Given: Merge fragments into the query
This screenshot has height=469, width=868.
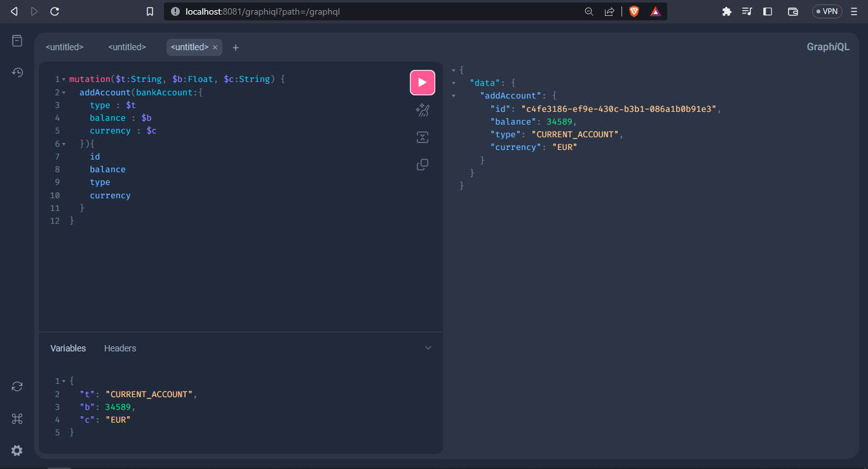Looking at the screenshot, I should (x=422, y=137).
